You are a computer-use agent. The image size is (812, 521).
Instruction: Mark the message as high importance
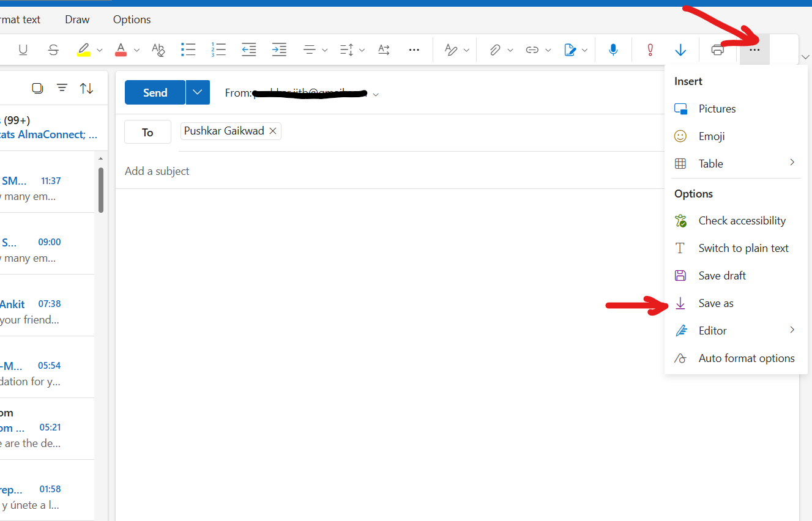pyautogui.click(x=650, y=50)
